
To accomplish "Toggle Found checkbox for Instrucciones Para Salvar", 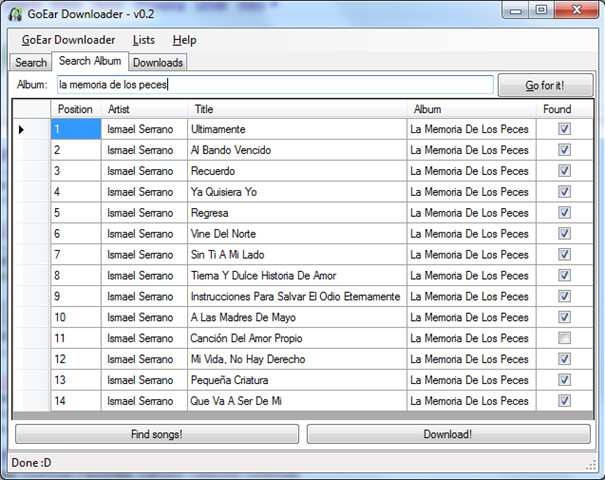I will point(564,296).
